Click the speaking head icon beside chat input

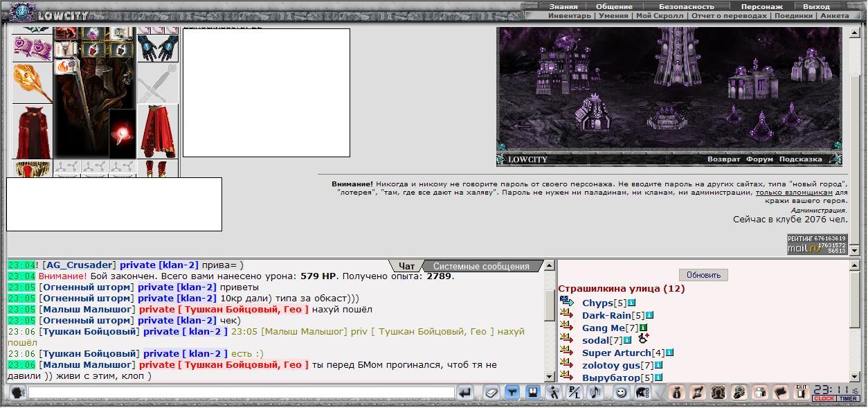[17, 393]
